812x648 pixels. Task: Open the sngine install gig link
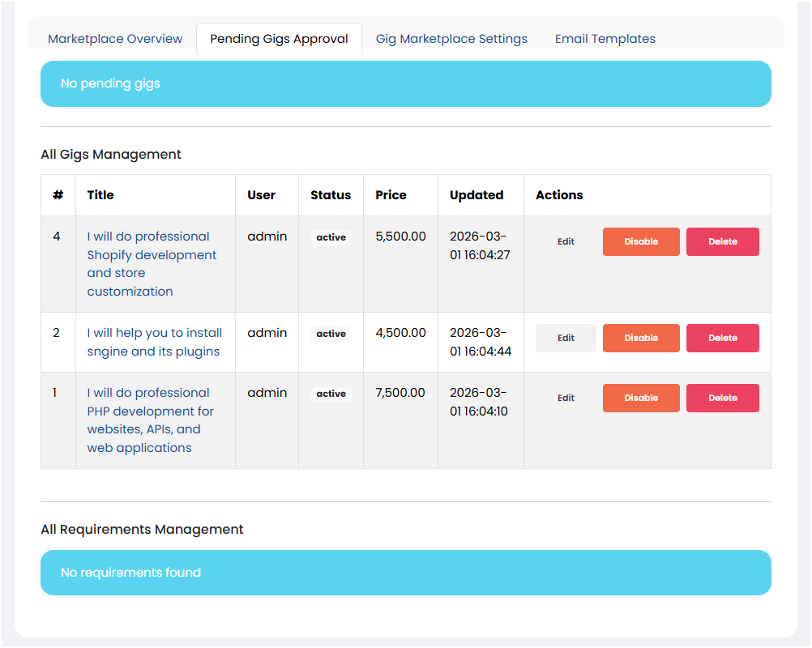point(154,342)
